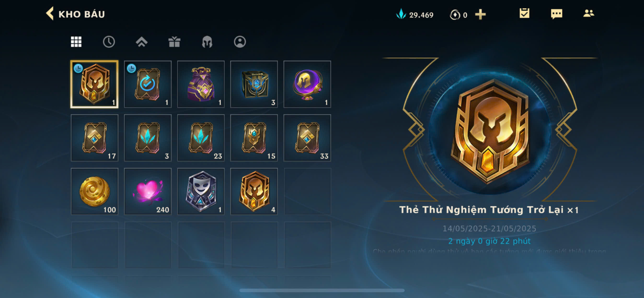Screen dimensions: 644x298
Task: Select the dark blue chest with count 3
Action: (254, 84)
